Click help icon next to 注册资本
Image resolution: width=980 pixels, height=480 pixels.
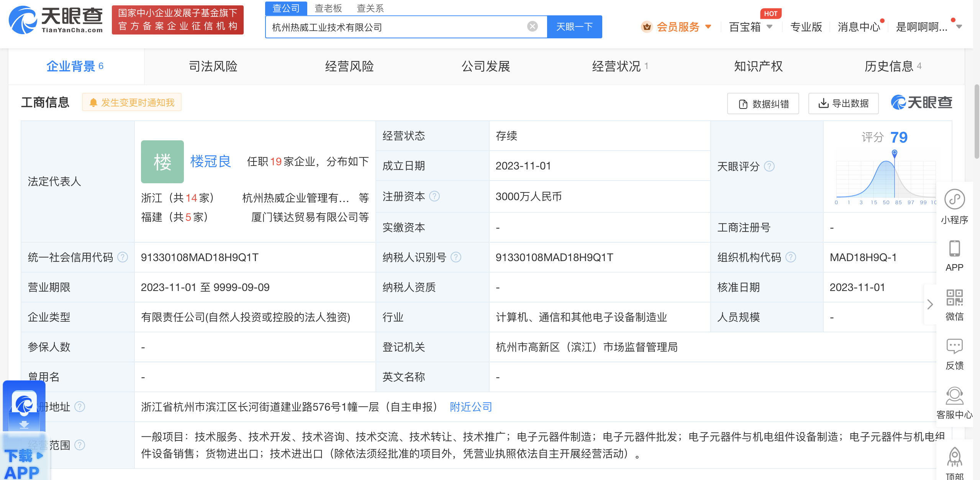click(x=434, y=196)
